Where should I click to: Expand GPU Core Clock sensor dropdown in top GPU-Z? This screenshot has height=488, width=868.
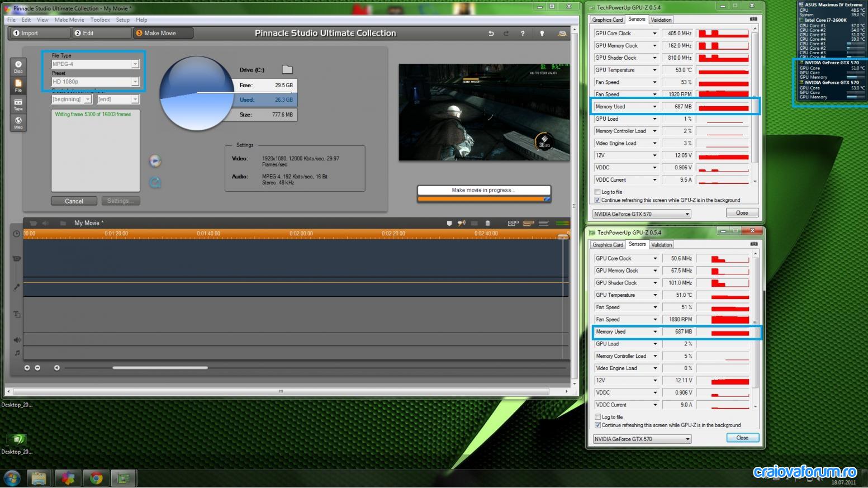pos(654,34)
